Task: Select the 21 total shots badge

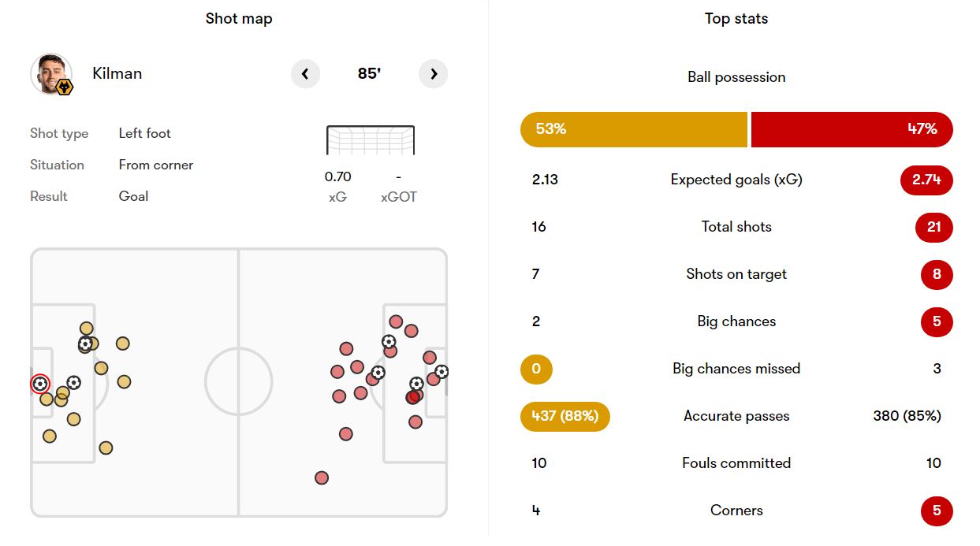Action: tap(934, 227)
